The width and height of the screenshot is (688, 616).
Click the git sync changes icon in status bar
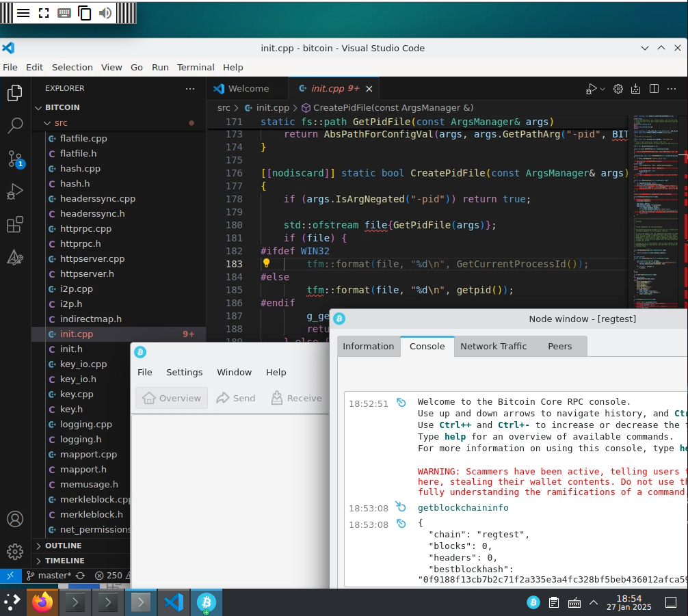pyautogui.click(x=81, y=576)
